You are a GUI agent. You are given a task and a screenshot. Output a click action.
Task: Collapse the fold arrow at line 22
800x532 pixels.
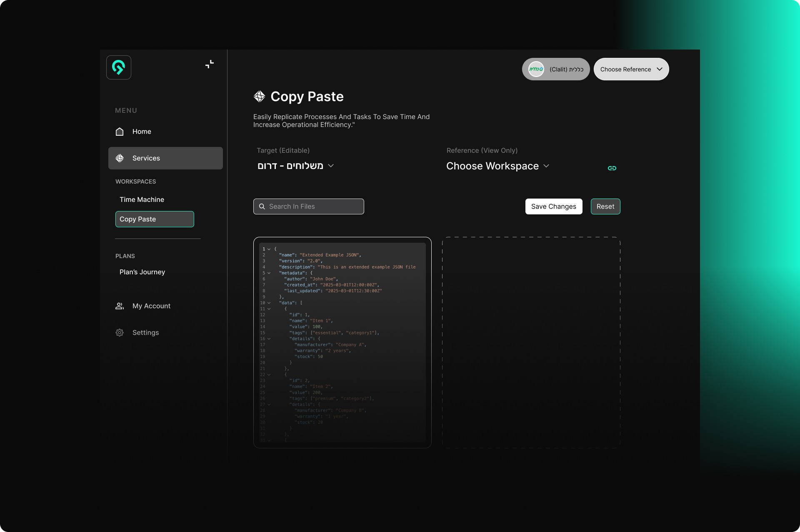click(269, 375)
